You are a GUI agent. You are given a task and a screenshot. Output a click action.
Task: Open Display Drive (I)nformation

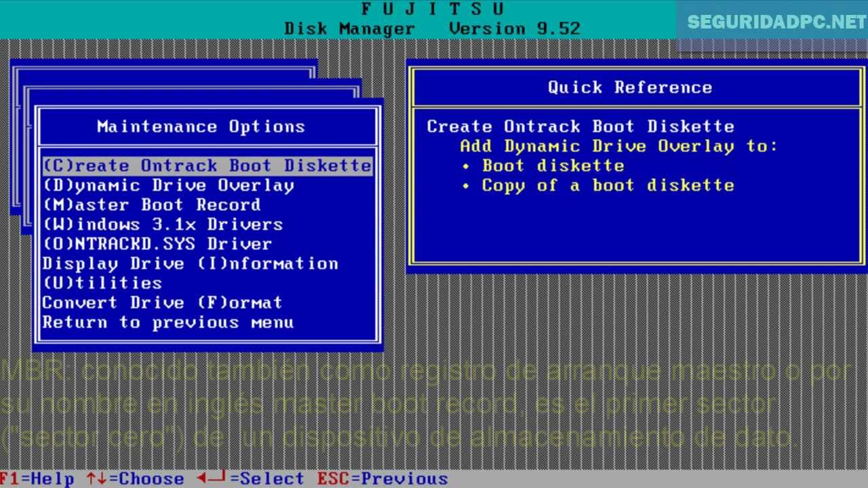point(191,264)
